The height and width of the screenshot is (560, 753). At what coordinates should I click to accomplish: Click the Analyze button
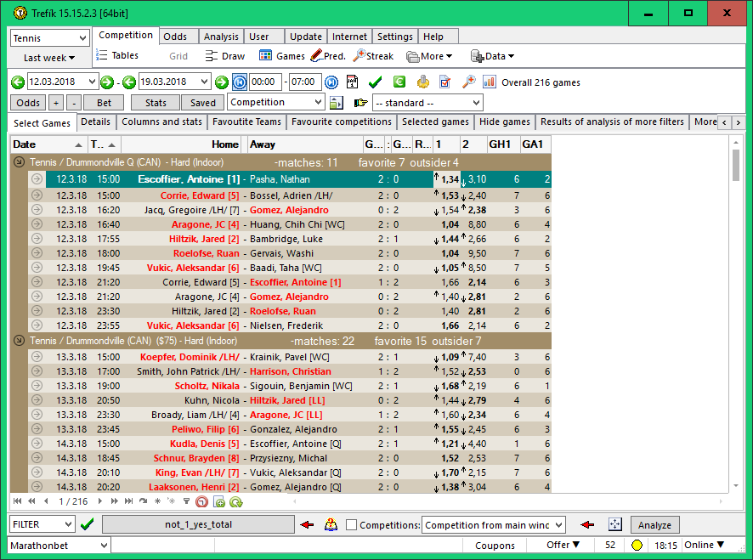pos(654,525)
